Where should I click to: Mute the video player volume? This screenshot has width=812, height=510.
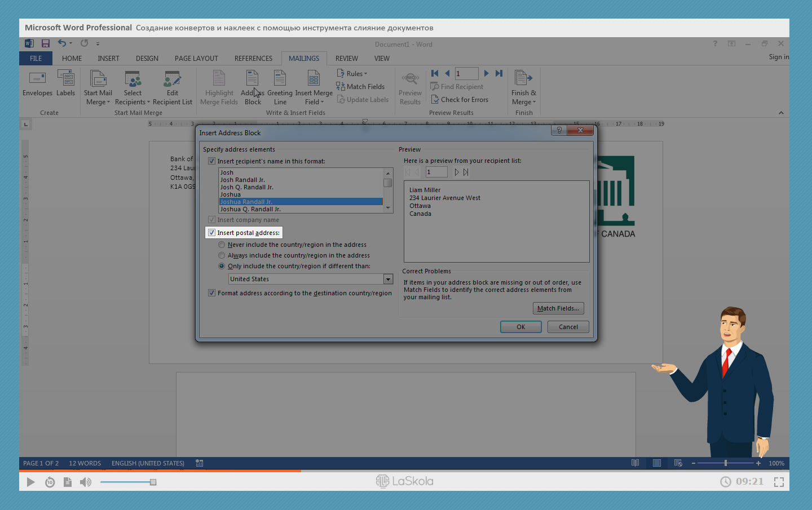tap(85, 482)
